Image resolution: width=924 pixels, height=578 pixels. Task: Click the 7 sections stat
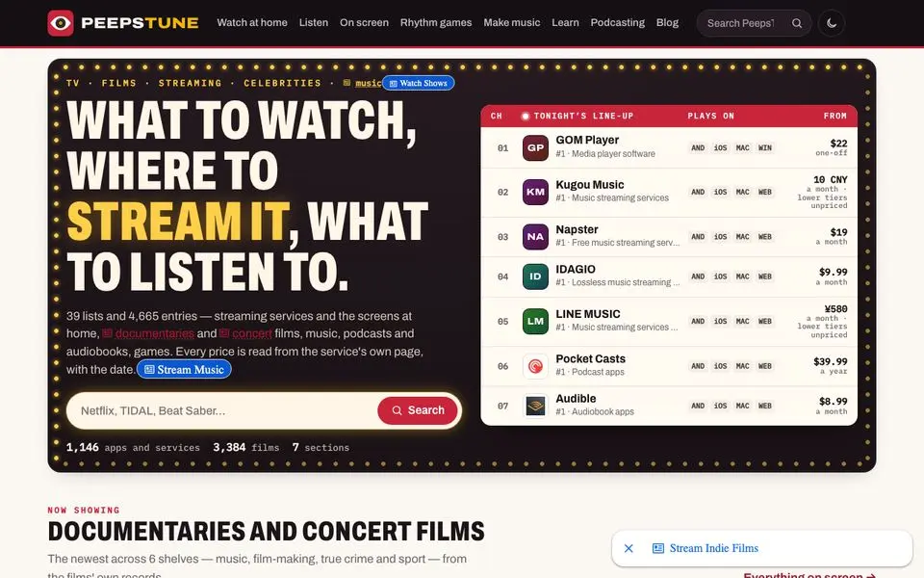321,448
